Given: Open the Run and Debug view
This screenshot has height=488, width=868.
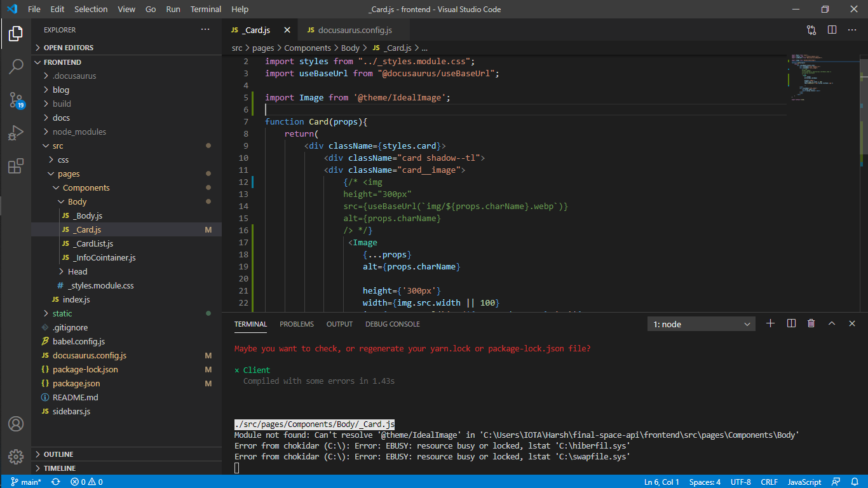Looking at the screenshot, I should click(x=16, y=132).
